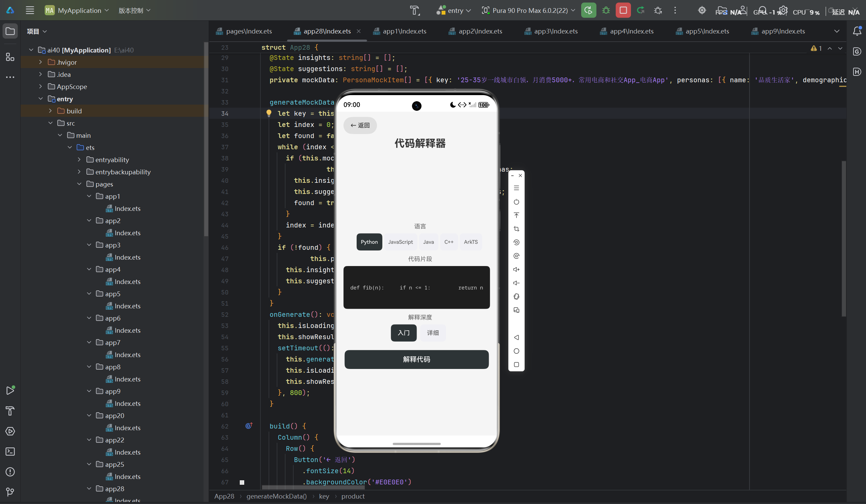The height and width of the screenshot is (504, 866).
Task: Open the Build hammer tool in top toolbar
Action: click(415, 10)
